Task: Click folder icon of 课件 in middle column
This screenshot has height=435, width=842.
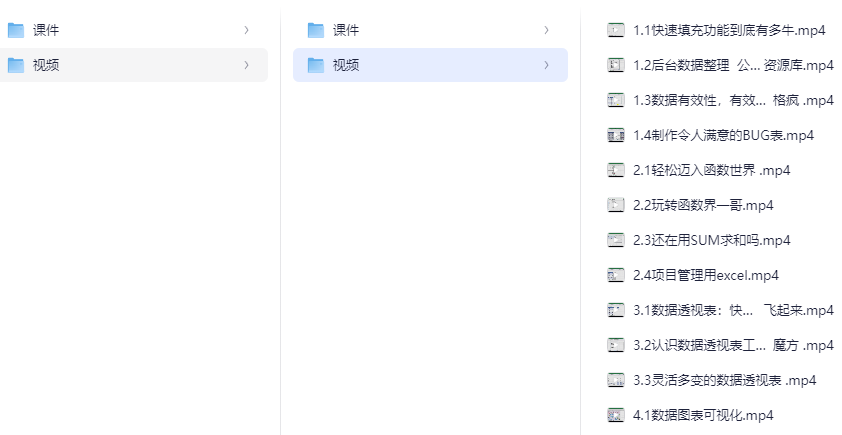Action: click(x=316, y=30)
